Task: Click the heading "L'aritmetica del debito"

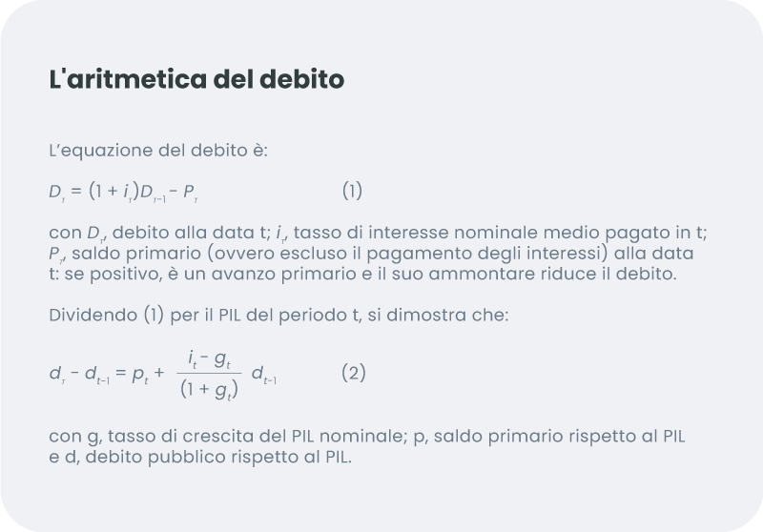Action: [196, 79]
